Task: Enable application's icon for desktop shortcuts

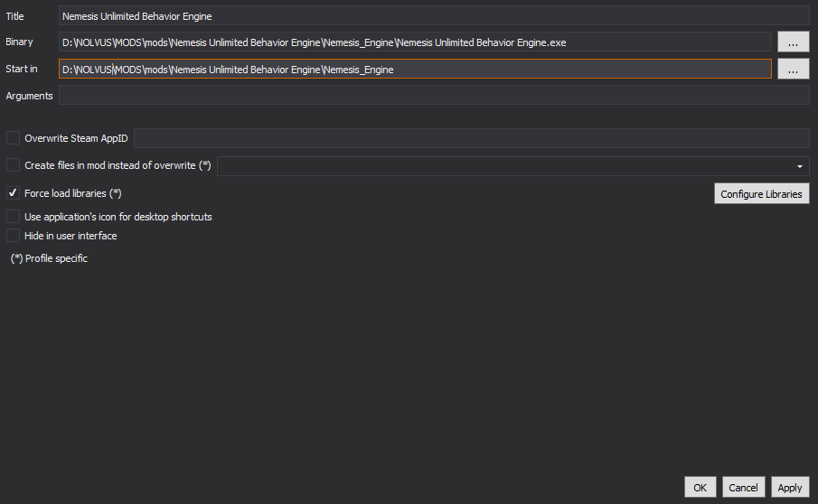Action: pyautogui.click(x=13, y=216)
